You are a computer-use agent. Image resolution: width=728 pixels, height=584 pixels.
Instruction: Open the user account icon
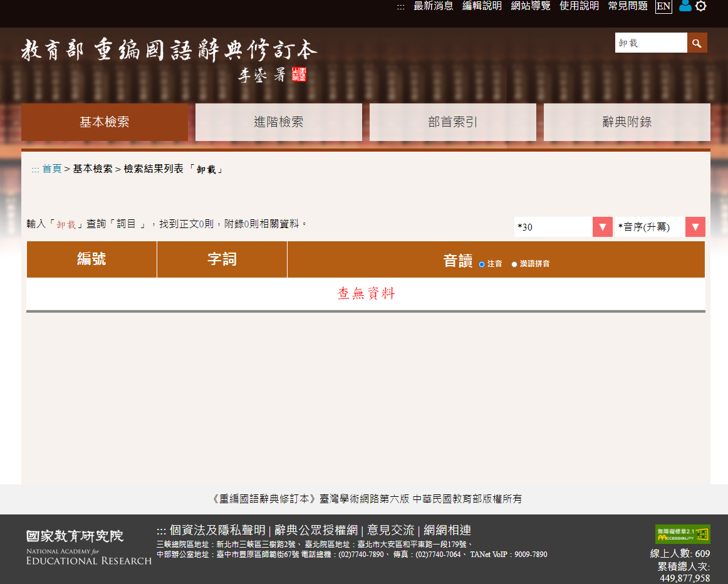point(685,6)
